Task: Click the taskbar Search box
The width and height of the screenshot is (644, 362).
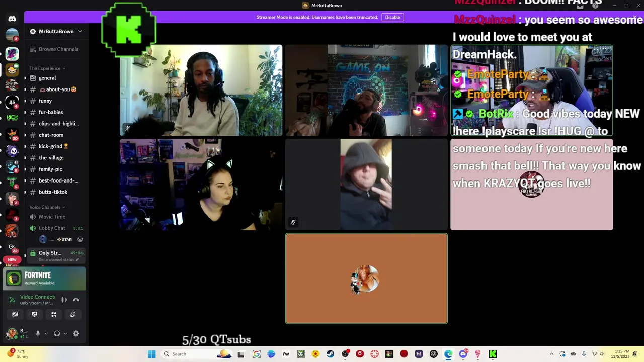Action: (197, 354)
